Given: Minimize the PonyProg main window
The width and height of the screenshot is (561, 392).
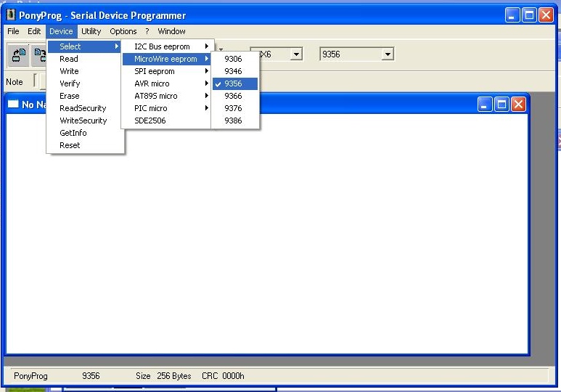Looking at the screenshot, I should pyautogui.click(x=512, y=15).
